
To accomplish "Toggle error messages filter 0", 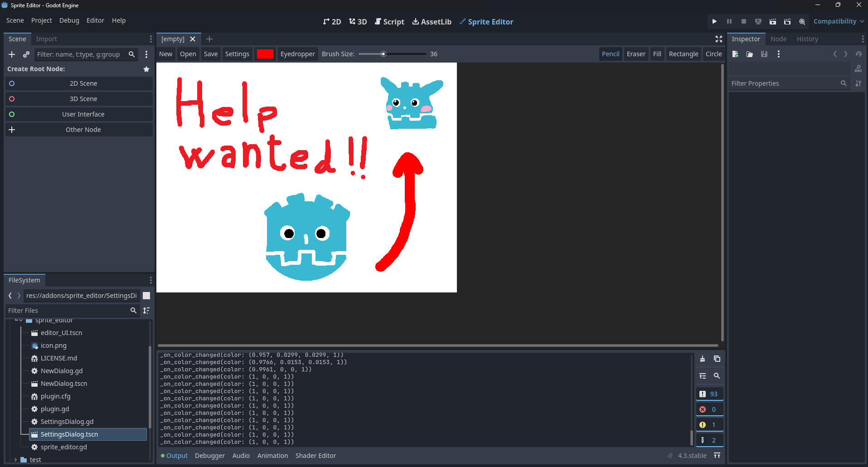I will pos(709,409).
